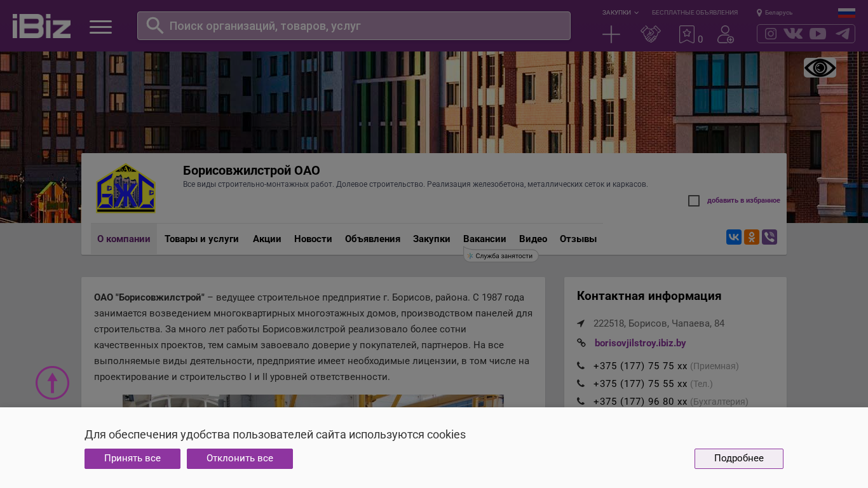Open the handshake partners icon

[651, 34]
